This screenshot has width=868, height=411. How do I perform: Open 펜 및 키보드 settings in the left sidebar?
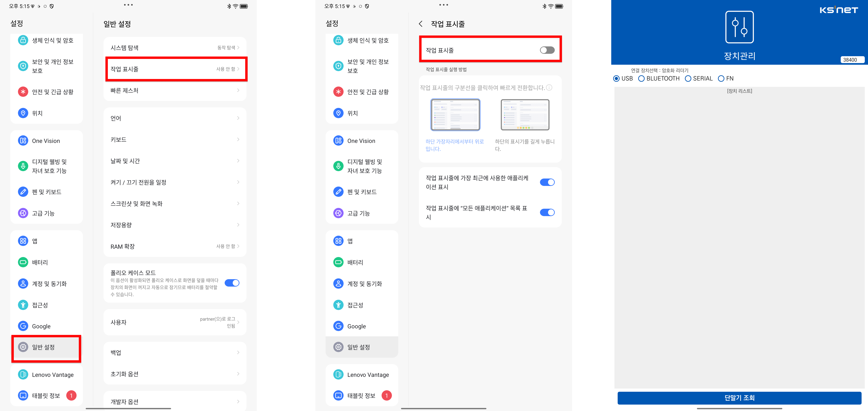coord(47,192)
